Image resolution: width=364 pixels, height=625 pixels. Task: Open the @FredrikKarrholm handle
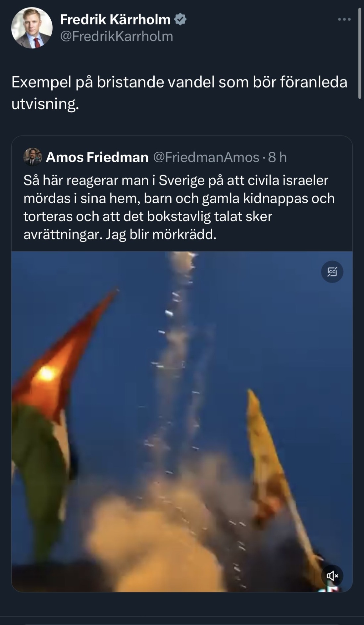pos(117,36)
